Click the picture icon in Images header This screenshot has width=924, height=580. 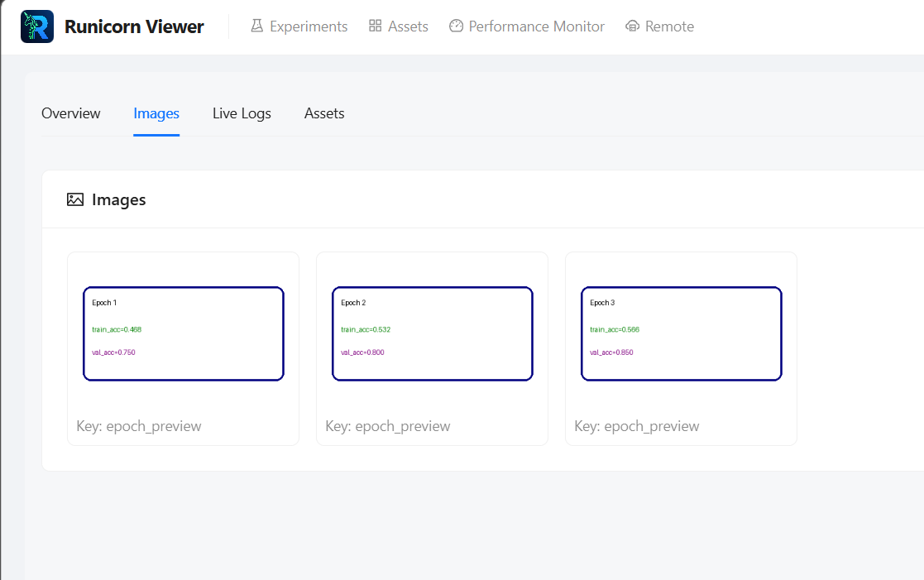(x=75, y=199)
